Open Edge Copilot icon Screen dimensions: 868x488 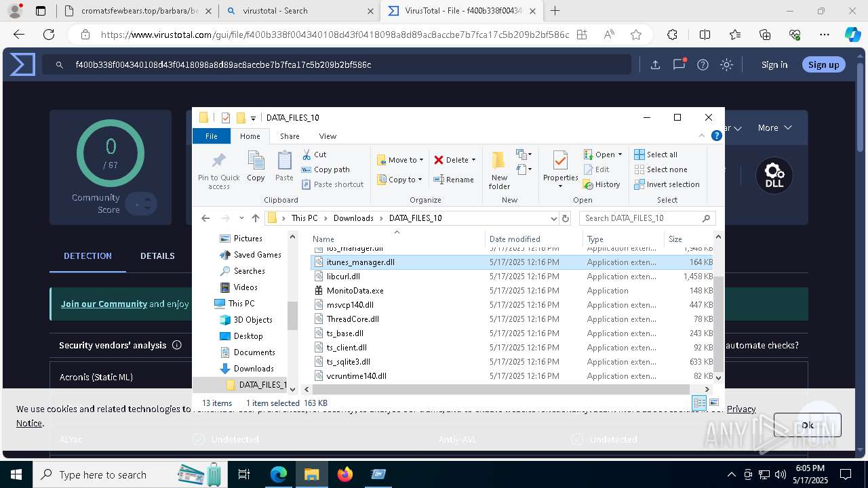852,35
